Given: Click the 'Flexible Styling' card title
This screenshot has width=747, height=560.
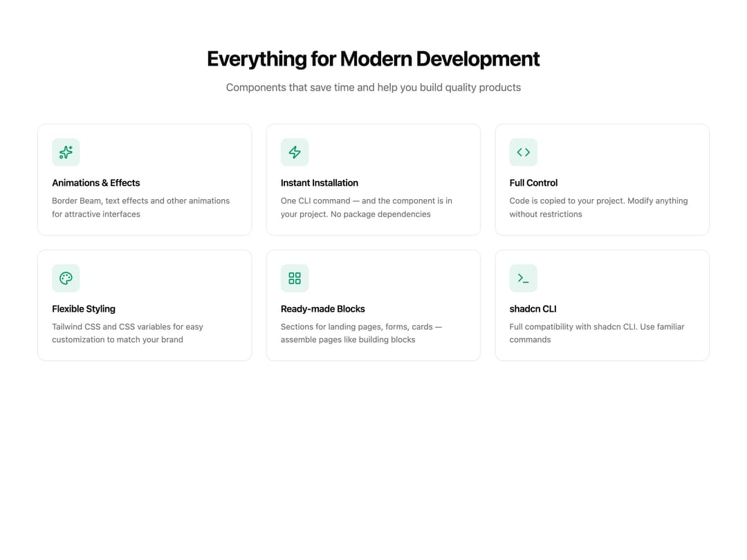Looking at the screenshot, I should tap(84, 309).
